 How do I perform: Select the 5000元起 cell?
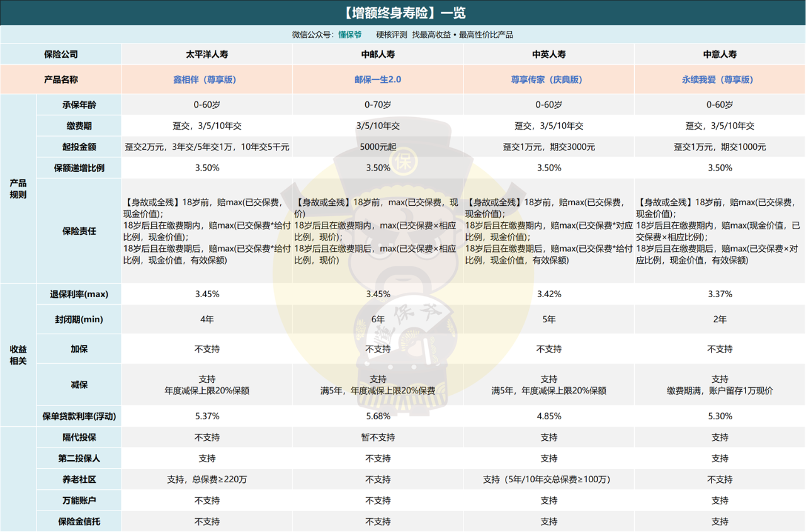point(378,147)
